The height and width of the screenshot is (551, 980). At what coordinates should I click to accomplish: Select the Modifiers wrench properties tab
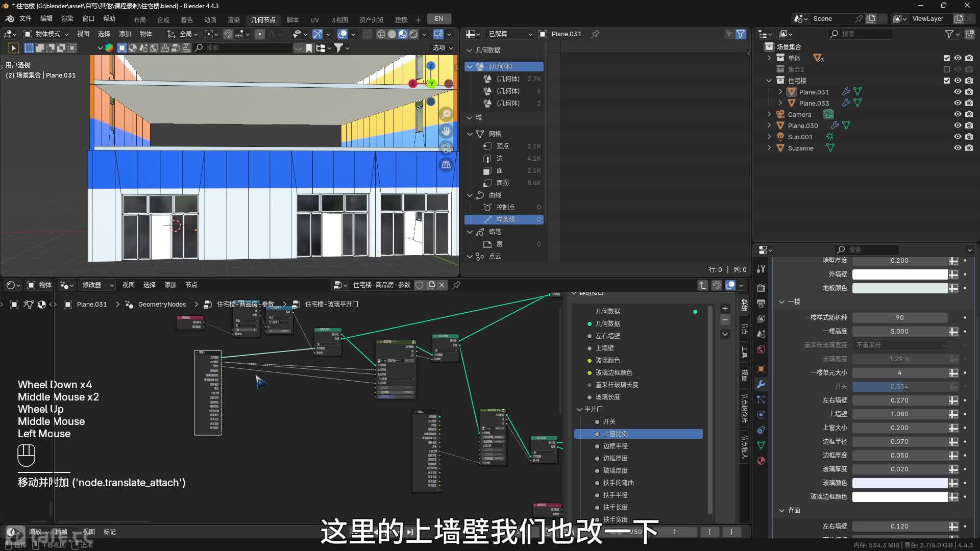(x=761, y=384)
